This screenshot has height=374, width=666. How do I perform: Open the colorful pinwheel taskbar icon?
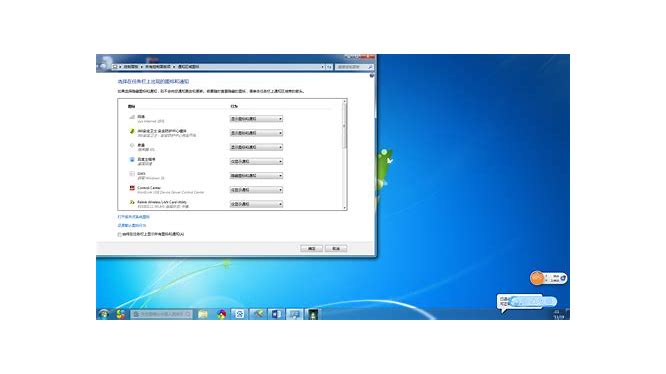point(221,314)
